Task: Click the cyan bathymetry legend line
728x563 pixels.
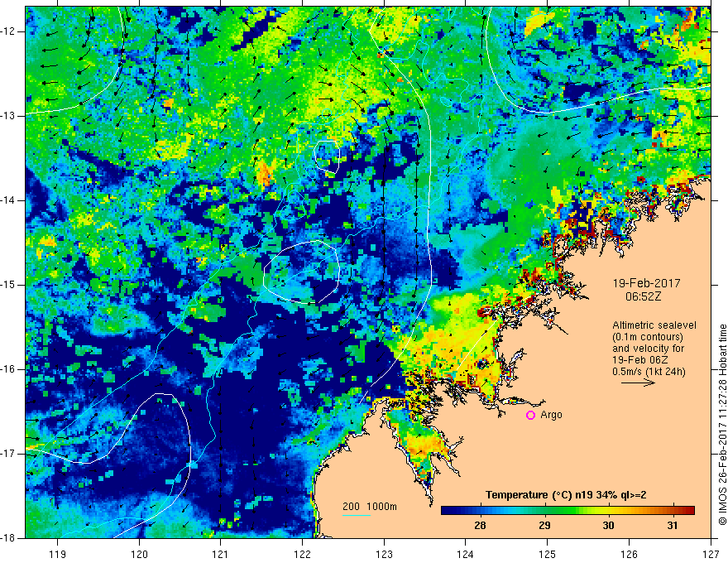Action: tap(357, 515)
